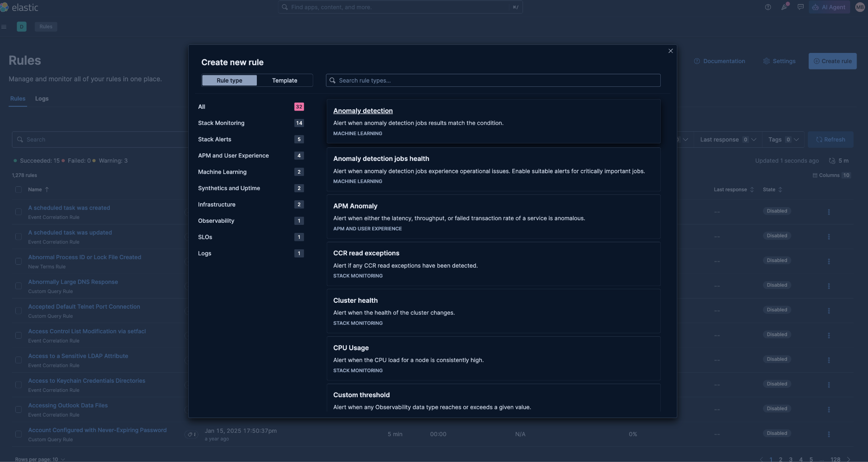Image resolution: width=868 pixels, height=462 pixels.
Task: Select checkbox for Abnormal Process ID or Lock File
Action: [18, 261]
